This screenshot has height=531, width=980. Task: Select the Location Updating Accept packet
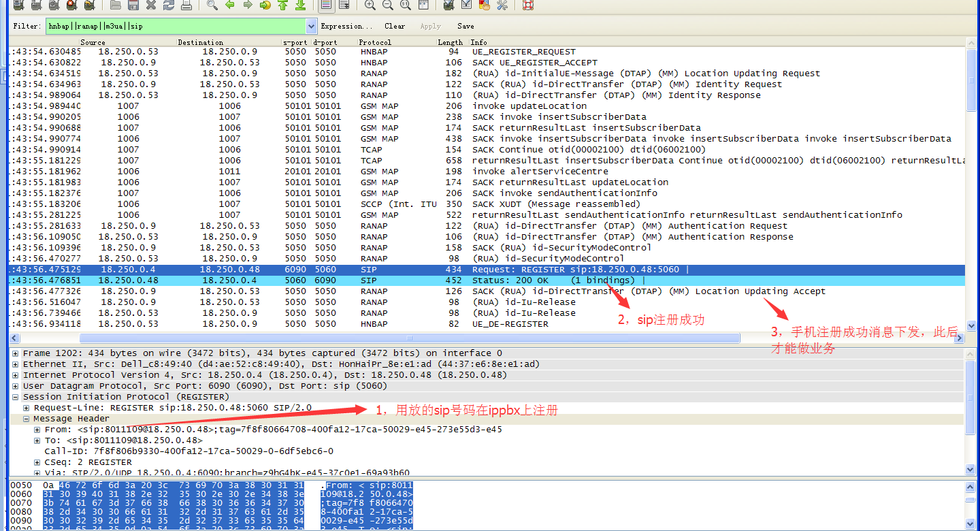click(x=487, y=291)
